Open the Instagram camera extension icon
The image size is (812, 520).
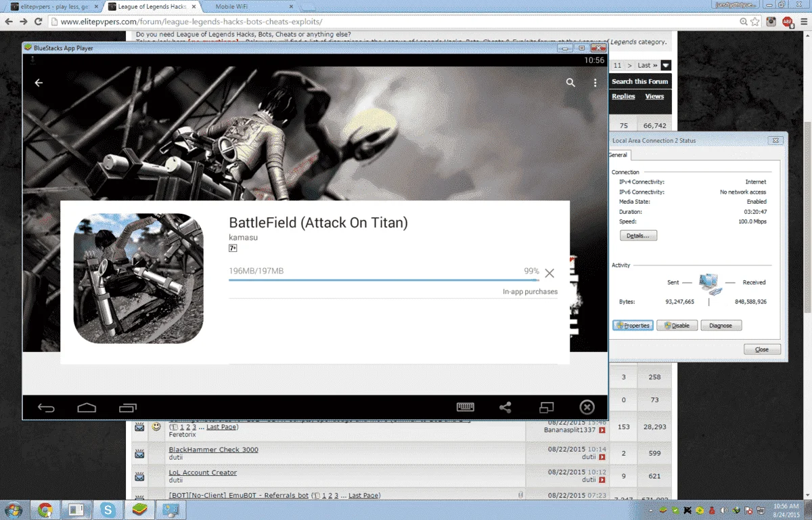772,22
